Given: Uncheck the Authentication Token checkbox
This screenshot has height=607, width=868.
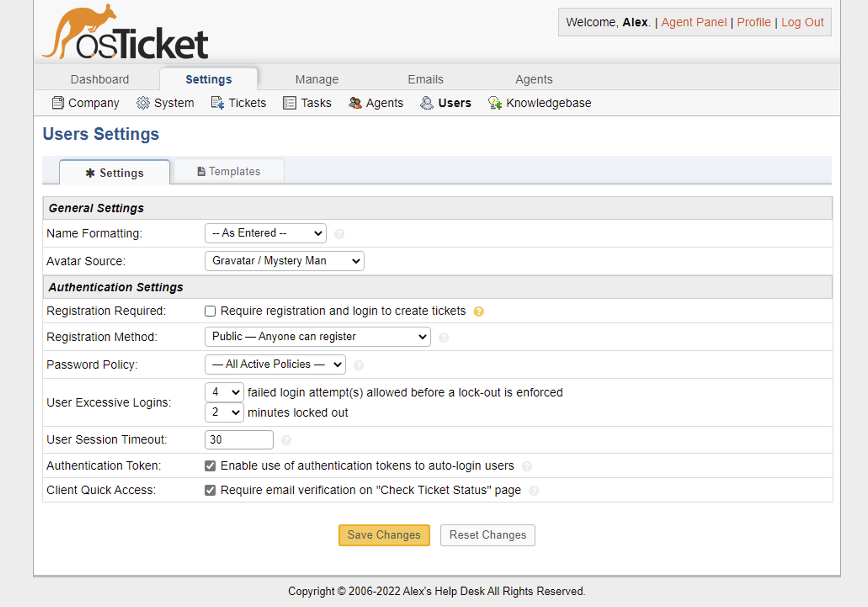Looking at the screenshot, I should click(x=210, y=466).
